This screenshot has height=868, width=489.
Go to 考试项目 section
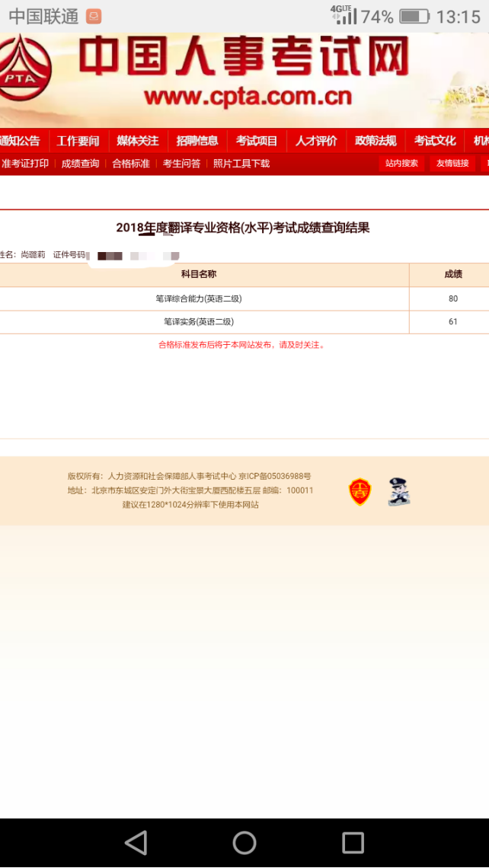(257, 141)
